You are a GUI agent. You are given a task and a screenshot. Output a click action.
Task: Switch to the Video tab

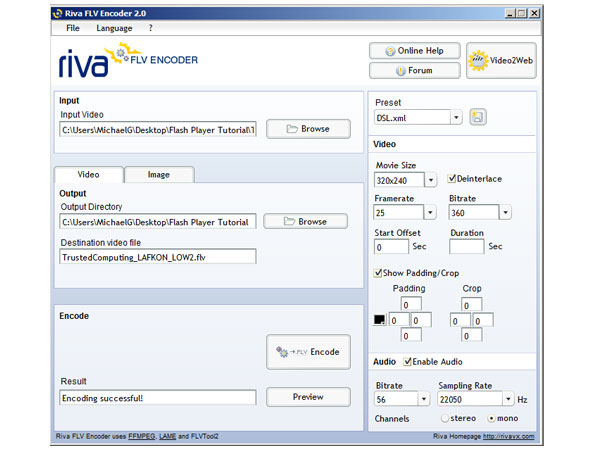[89, 174]
